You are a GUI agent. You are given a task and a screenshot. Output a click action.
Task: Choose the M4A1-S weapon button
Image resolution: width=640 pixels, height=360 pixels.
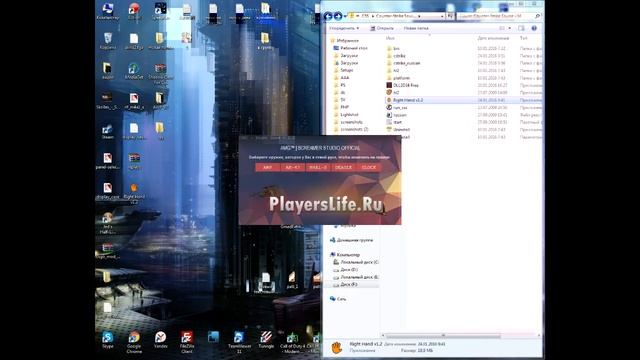pyautogui.click(x=318, y=167)
